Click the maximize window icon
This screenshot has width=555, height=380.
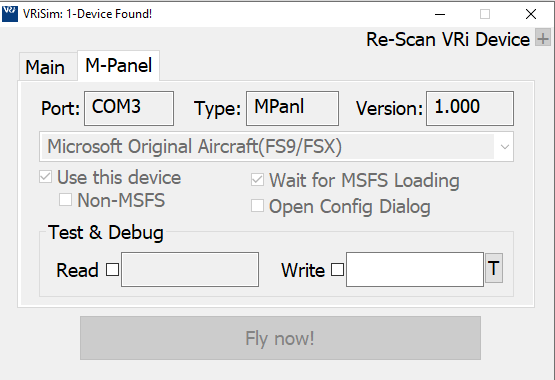tap(485, 15)
